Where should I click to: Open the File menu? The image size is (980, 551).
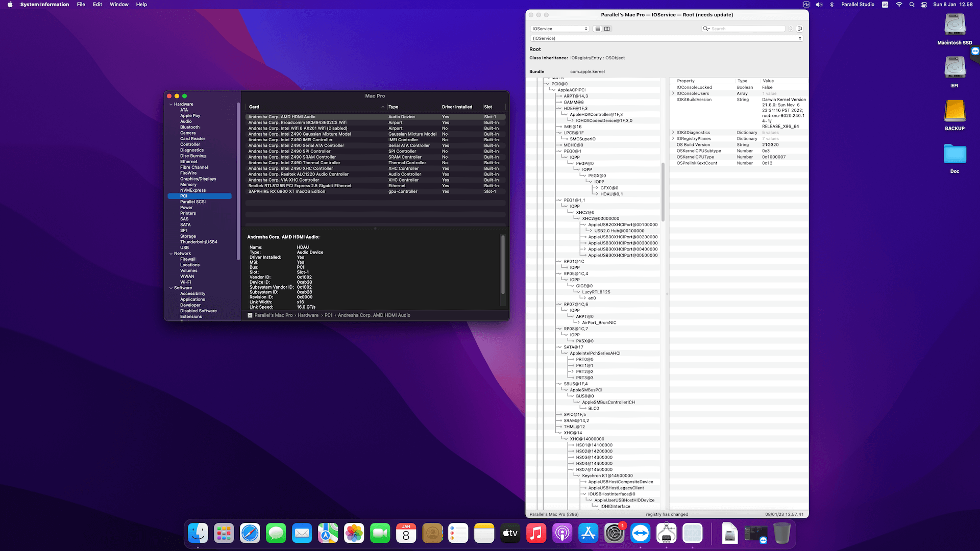pos(81,5)
